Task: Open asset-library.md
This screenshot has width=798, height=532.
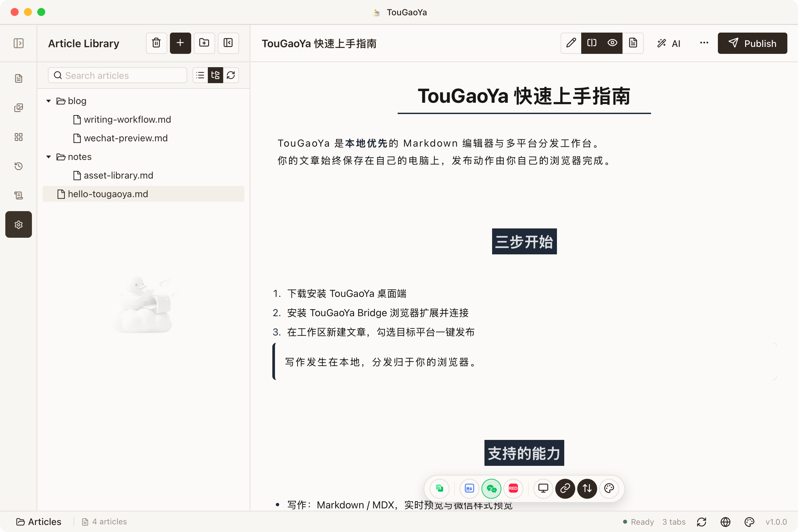Action: 143,176
